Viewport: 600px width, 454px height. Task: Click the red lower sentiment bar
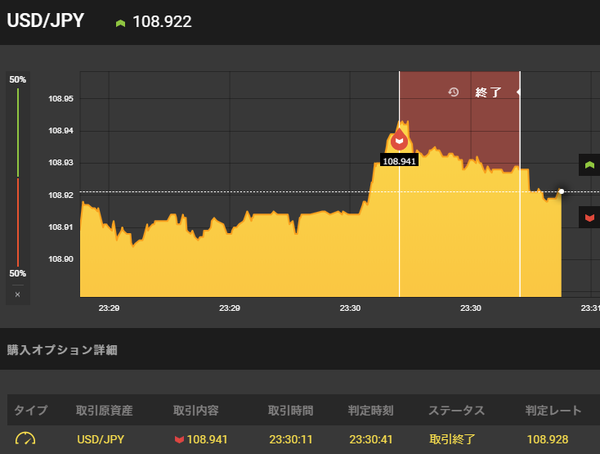(18, 222)
